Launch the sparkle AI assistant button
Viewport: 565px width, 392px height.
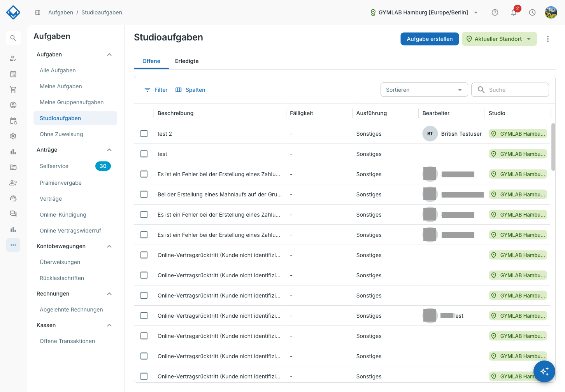click(x=544, y=371)
